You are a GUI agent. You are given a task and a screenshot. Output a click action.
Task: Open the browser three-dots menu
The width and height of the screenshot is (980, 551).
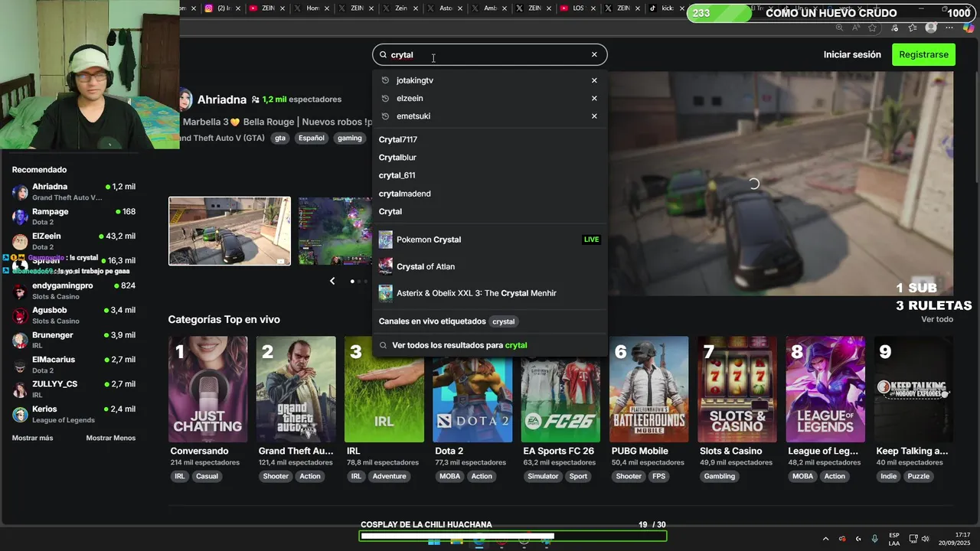click(x=950, y=28)
